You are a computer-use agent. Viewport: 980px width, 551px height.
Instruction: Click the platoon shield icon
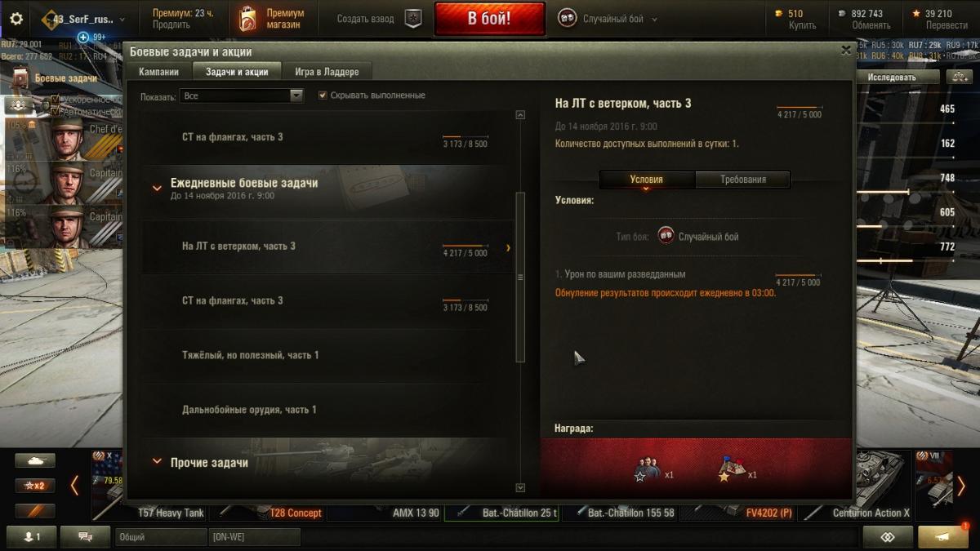tap(414, 19)
